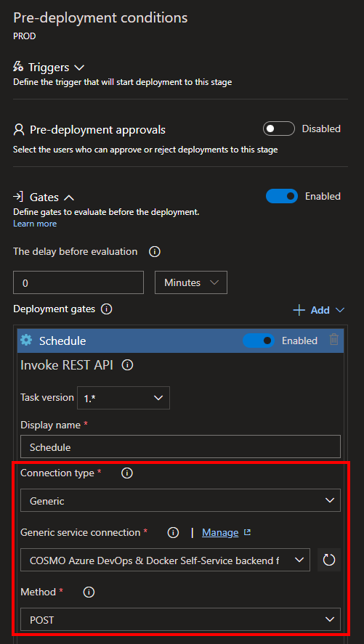This screenshot has width=364, height=644.
Task: Click the Gates heading text
Action: [44, 197]
